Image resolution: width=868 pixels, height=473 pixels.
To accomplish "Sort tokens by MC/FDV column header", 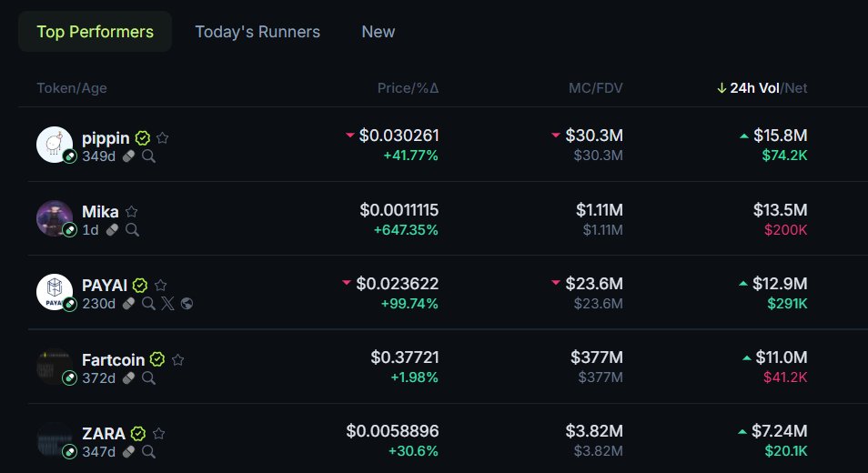I will point(596,88).
